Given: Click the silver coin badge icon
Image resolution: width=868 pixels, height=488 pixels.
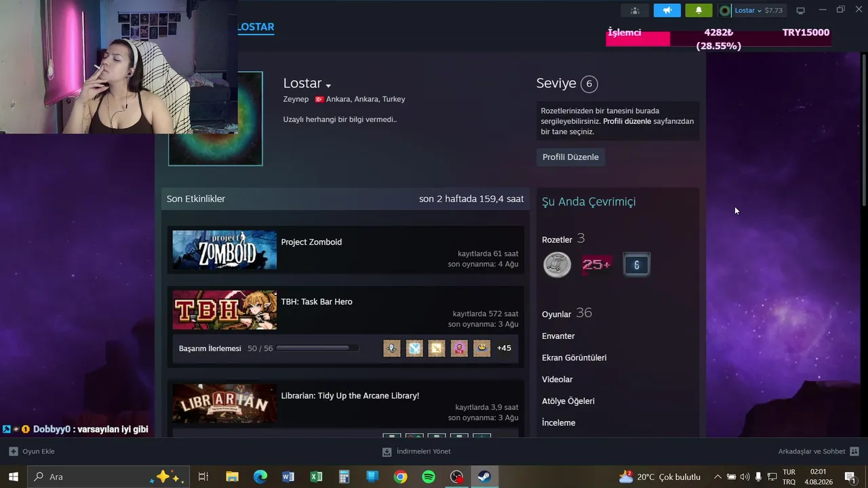Looking at the screenshot, I should pyautogui.click(x=557, y=265).
